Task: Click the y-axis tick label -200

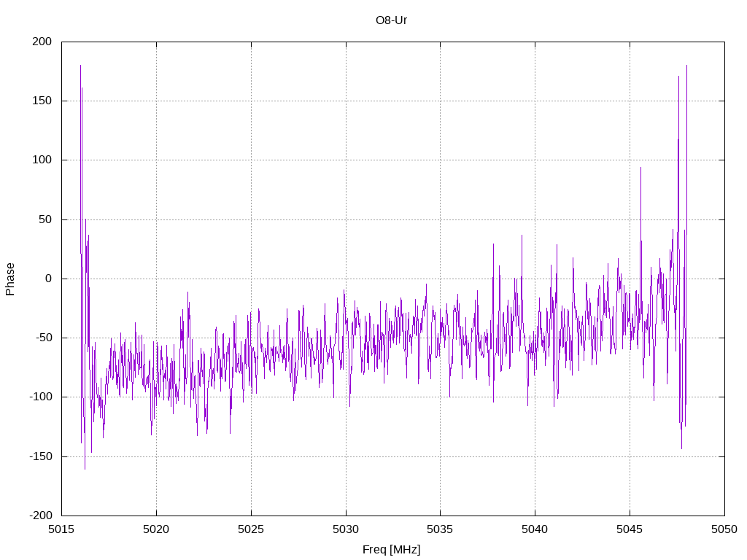Action: [40, 516]
